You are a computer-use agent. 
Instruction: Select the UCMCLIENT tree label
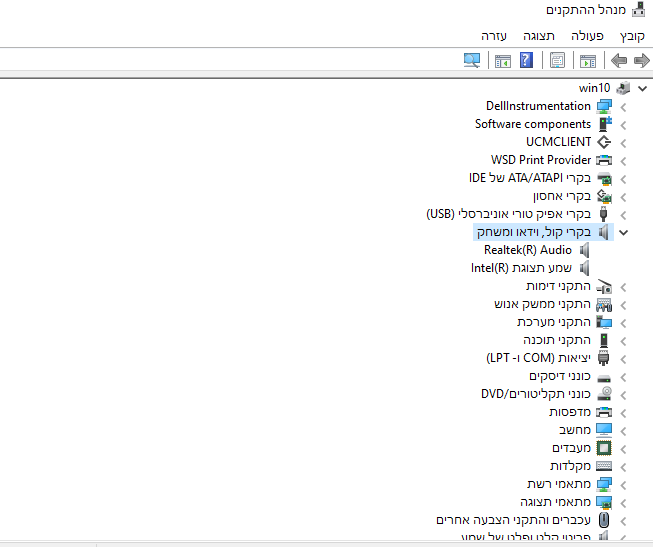(558, 142)
